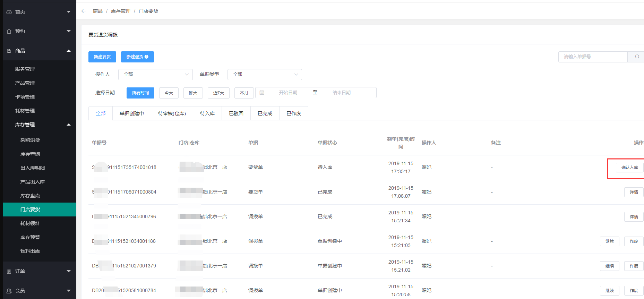Switch to the 单据创建中 tab
644x299 pixels.
pyautogui.click(x=132, y=113)
